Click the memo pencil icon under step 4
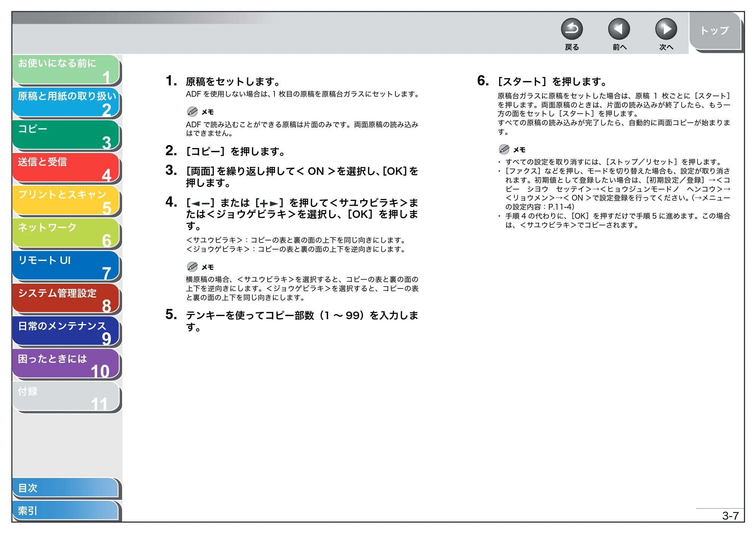 pos(192,267)
